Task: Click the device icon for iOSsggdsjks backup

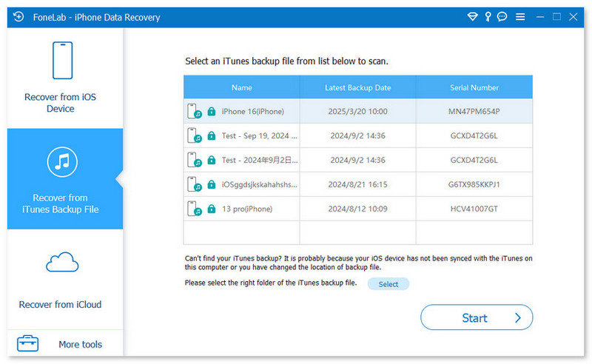Action: coord(195,185)
